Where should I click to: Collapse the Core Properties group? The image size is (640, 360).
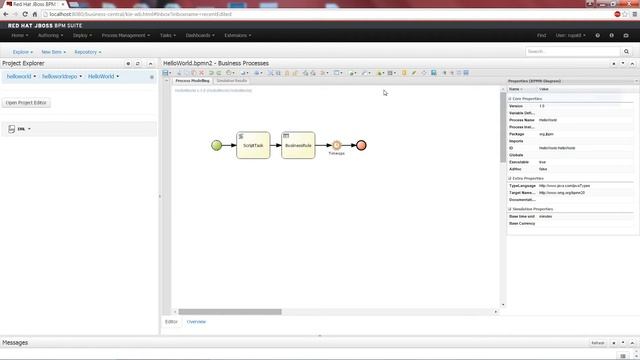pos(510,99)
